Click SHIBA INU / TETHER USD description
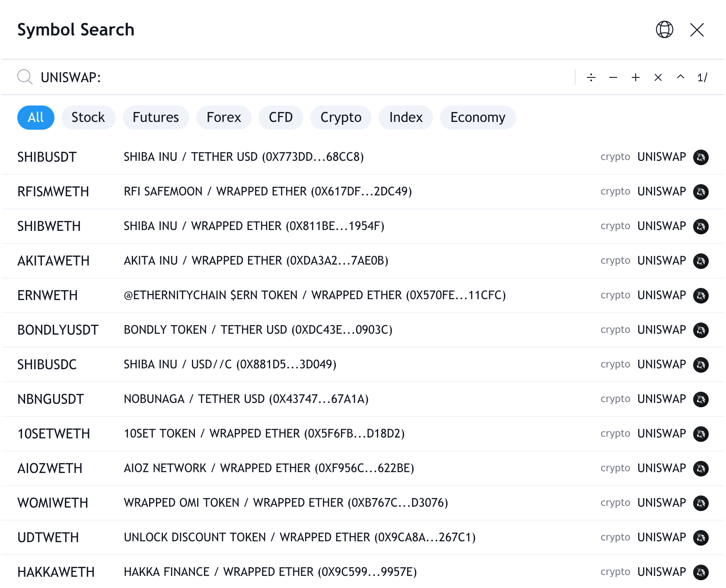 click(x=244, y=157)
